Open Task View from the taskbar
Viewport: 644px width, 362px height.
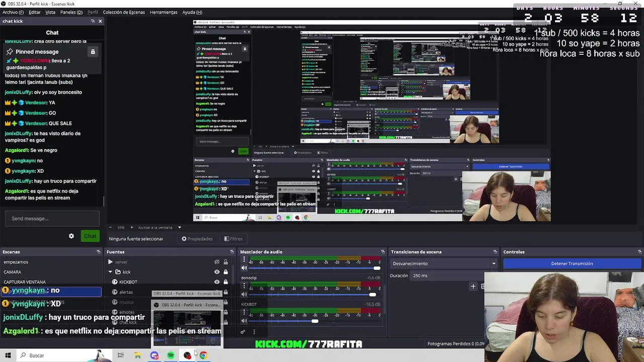pos(121,355)
